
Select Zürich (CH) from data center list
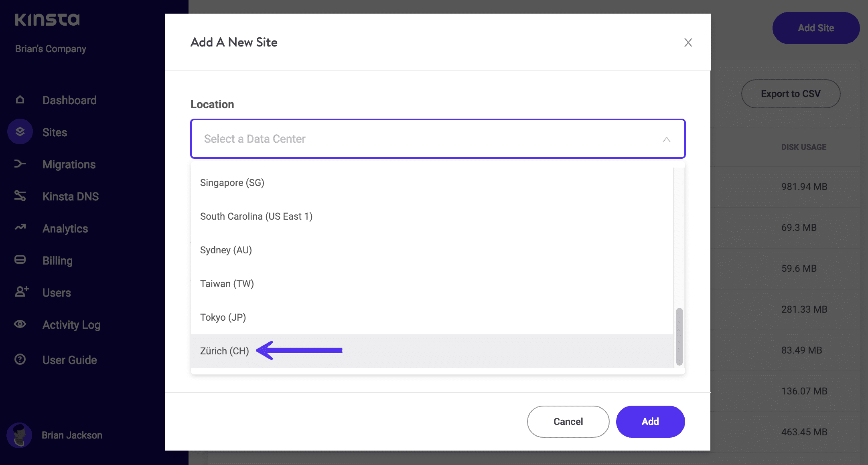(225, 351)
